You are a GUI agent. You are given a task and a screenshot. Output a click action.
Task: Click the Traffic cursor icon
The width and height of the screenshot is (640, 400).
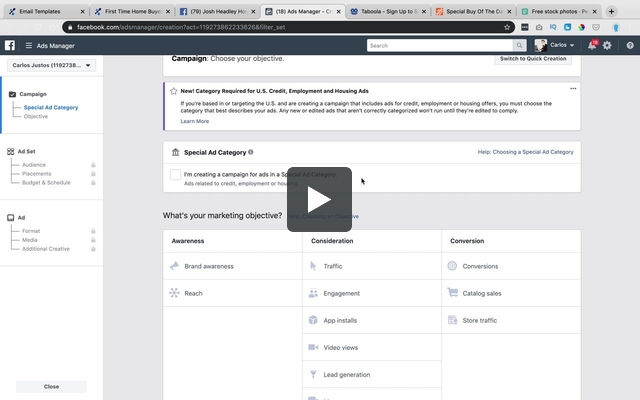pyautogui.click(x=313, y=266)
